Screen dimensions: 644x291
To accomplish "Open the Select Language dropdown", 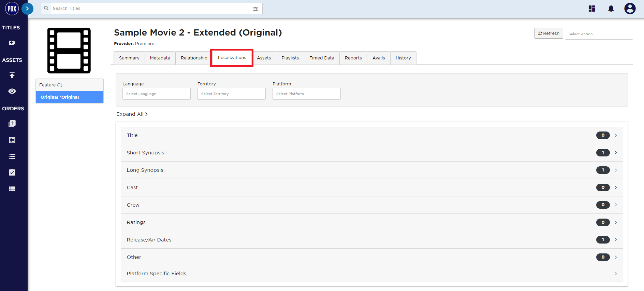I will (157, 94).
